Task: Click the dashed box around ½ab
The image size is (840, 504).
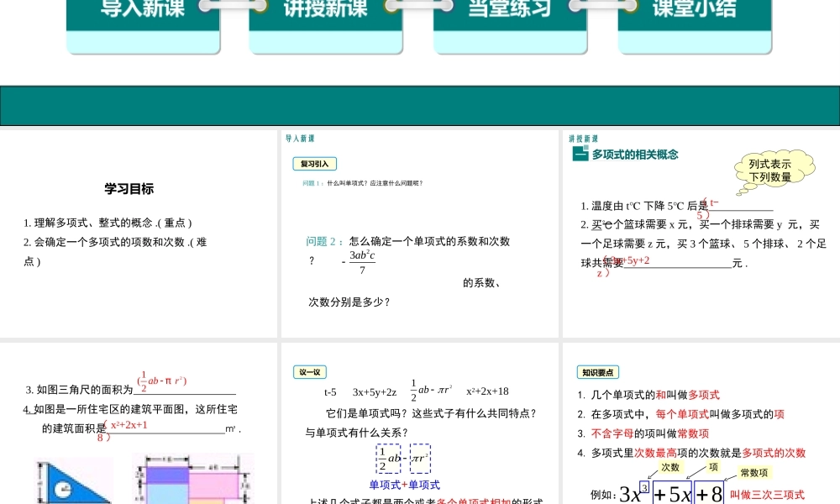Action: pyautogui.click(x=388, y=459)
